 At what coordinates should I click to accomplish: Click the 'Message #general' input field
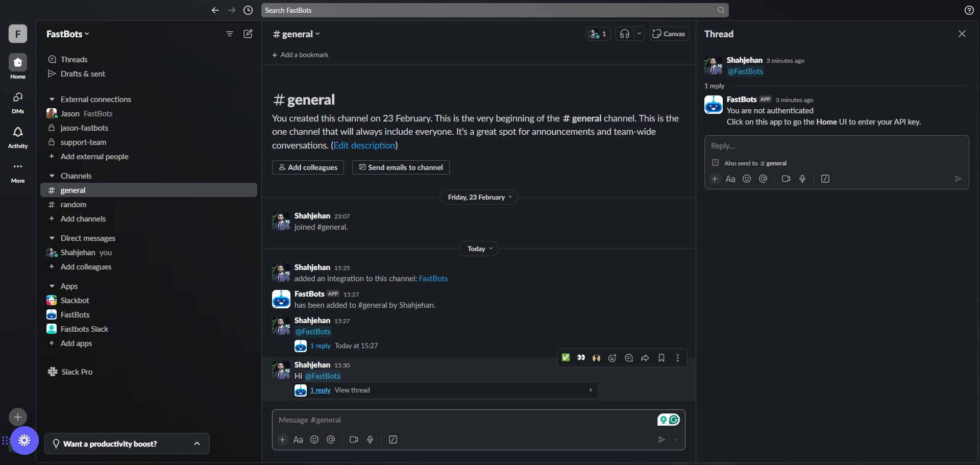(464, 420)
